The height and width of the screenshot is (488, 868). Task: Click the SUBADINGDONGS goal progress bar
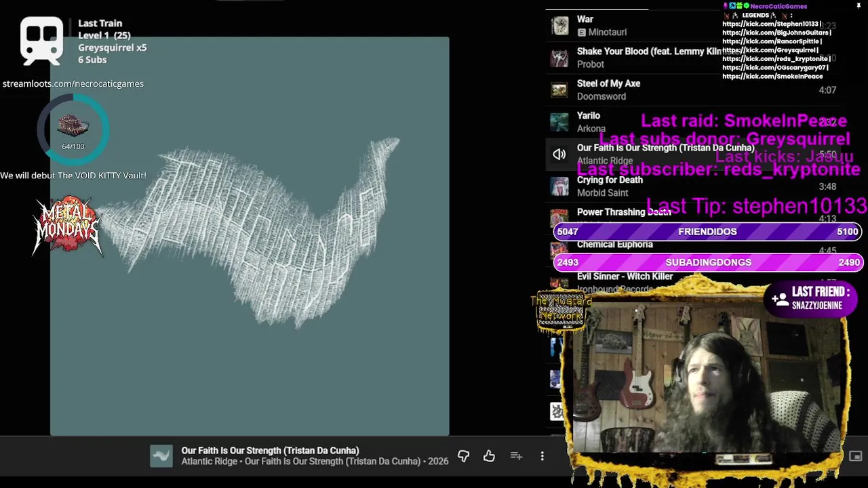tap(708, 262)
